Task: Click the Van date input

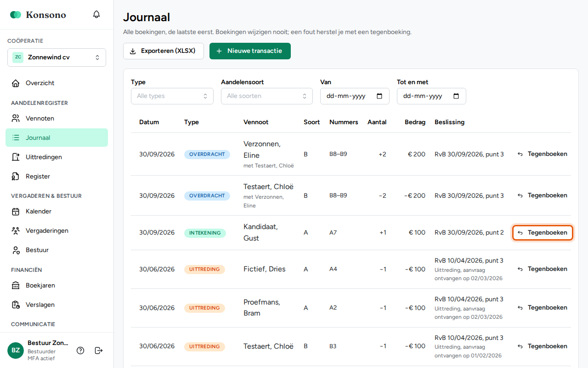Action: click(355, 96)
